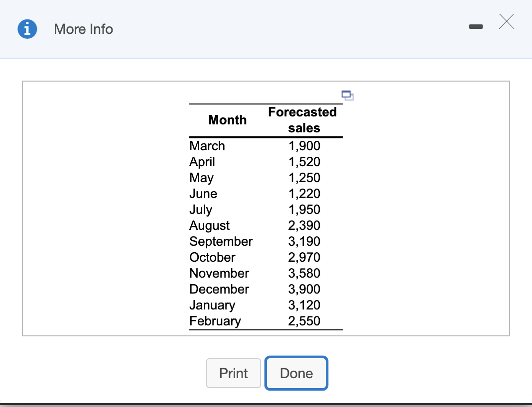Click the October row label

pyautogui.click(x=212, y=257)
